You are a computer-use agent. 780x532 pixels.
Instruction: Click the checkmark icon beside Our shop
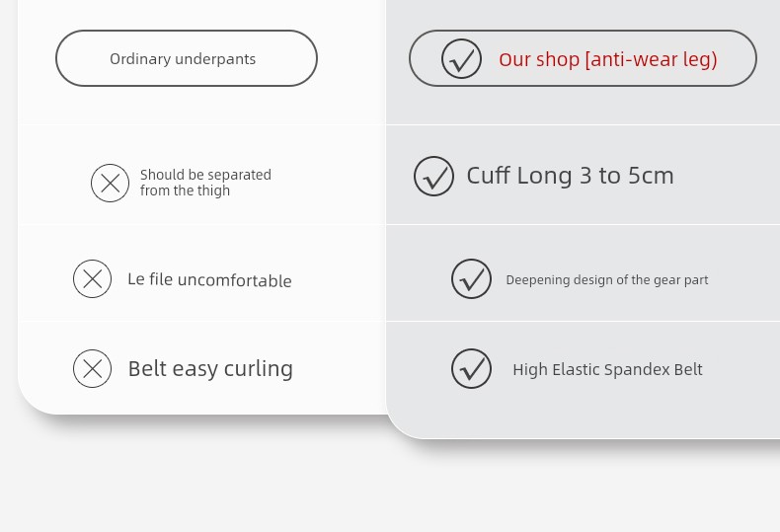461,58
